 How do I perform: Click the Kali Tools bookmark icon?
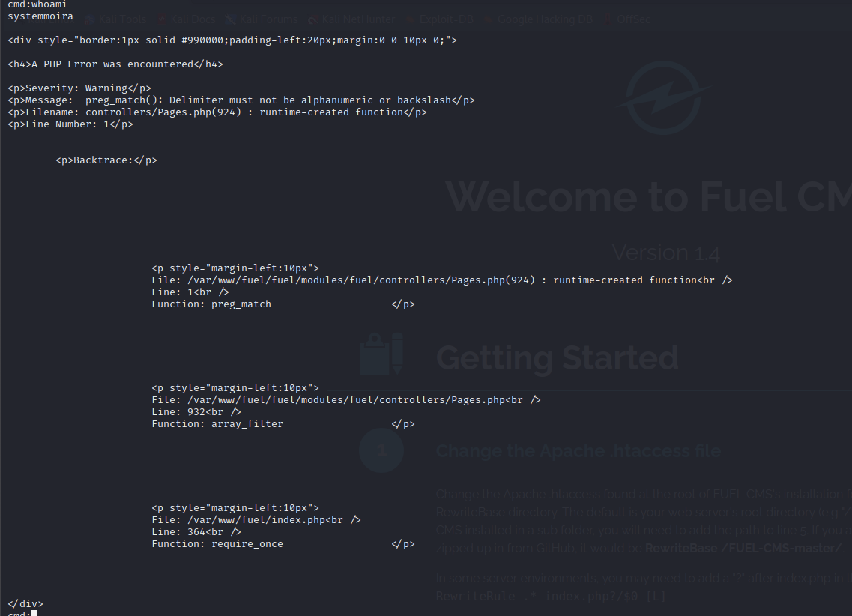click(89, 19)
